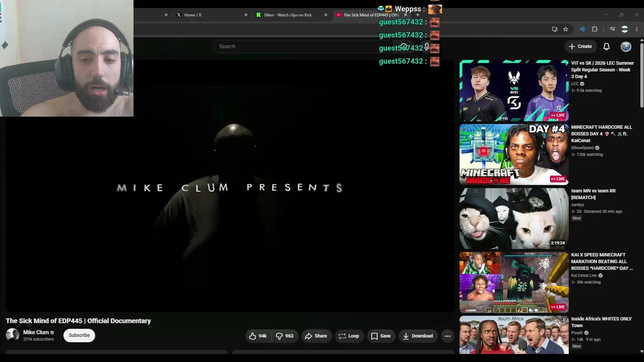Screen dimensions: 644x362
Task: Download the EDP445 documentary video
Action: [x=418, y=336]
